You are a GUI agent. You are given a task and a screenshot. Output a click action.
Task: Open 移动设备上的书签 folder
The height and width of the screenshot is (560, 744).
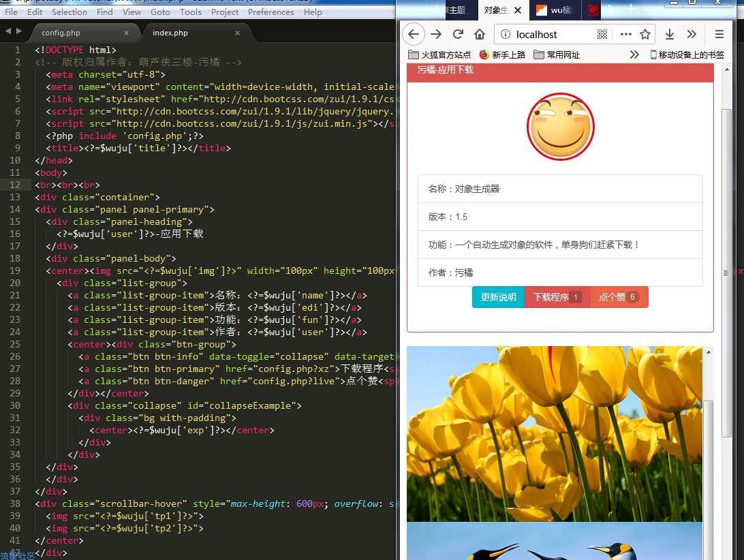click(687, 55)
